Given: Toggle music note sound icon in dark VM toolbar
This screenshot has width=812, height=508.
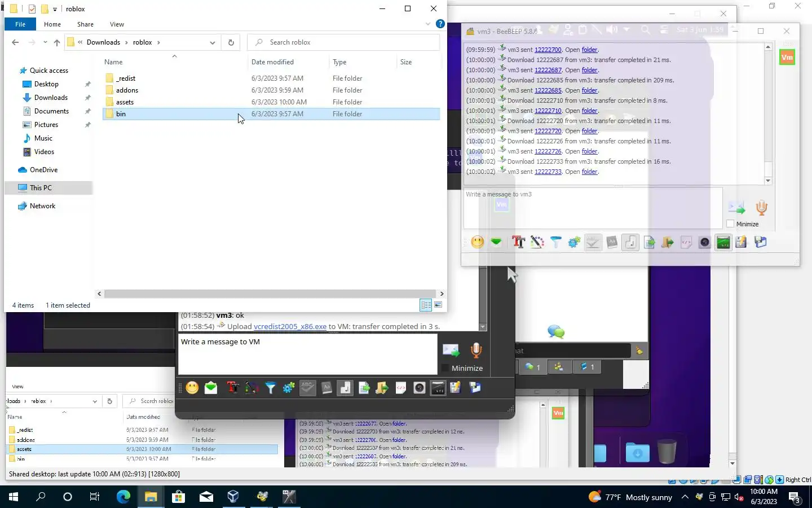Looking at the screenshot, I should 345,388.
